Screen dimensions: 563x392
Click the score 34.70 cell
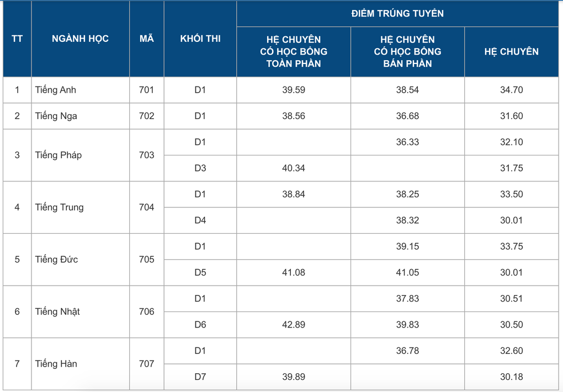(512, 90)
